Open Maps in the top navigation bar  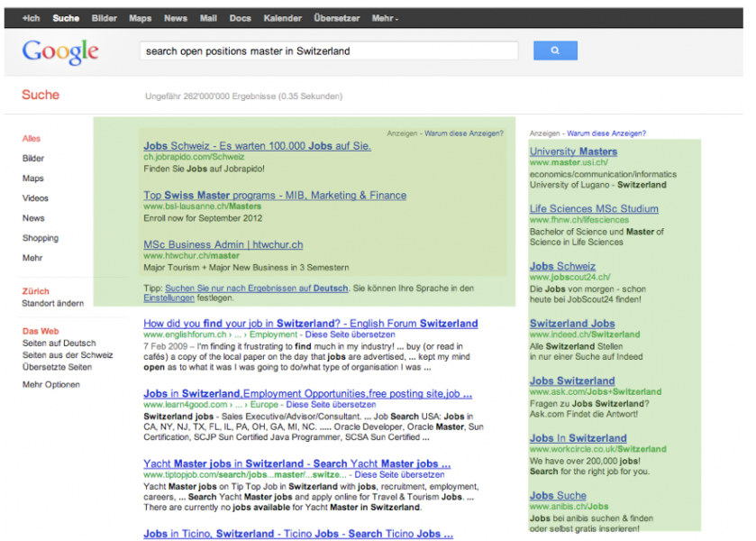pos(141,18)
